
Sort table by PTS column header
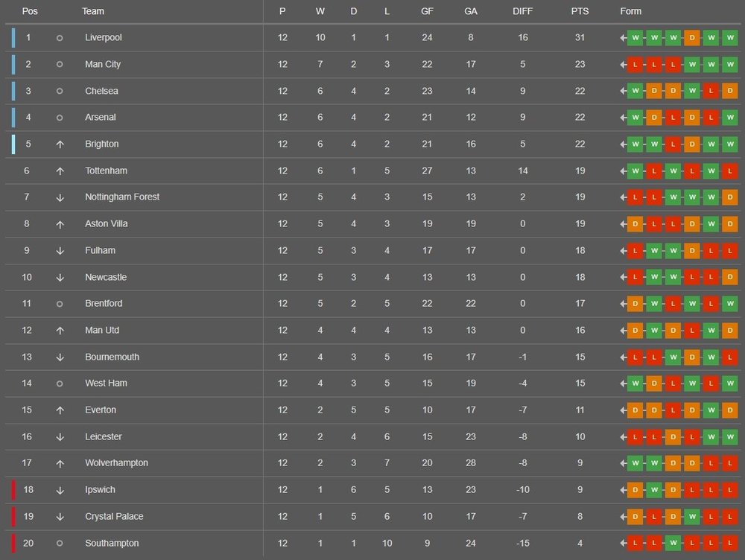[580, 11]
